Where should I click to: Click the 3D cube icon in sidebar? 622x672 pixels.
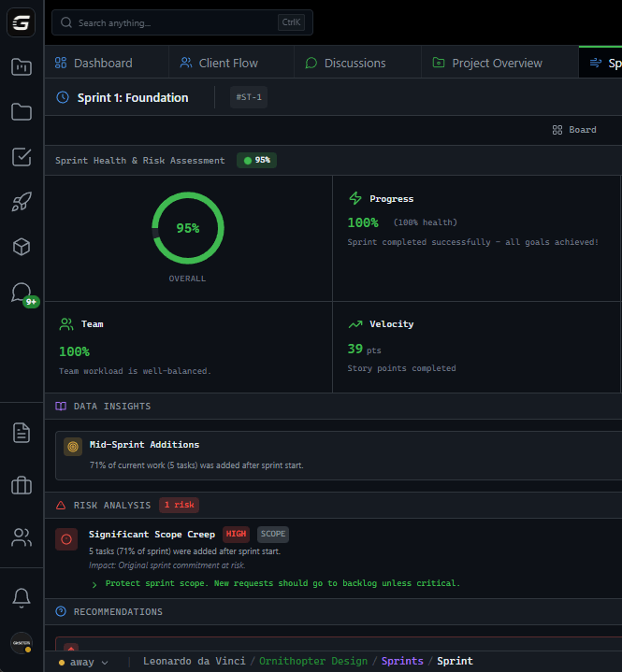(x=22, y=247)
